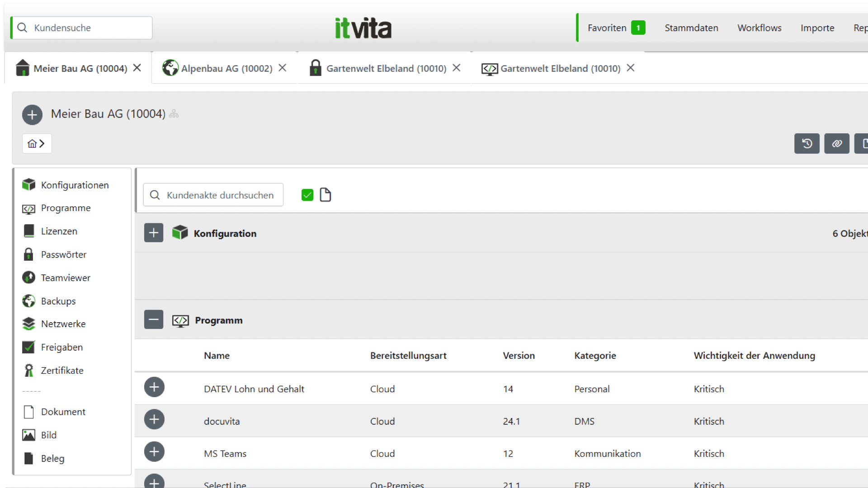Expand the docuvita row details
The width and height of the screenshot is (868, 488).
[154, 420]
